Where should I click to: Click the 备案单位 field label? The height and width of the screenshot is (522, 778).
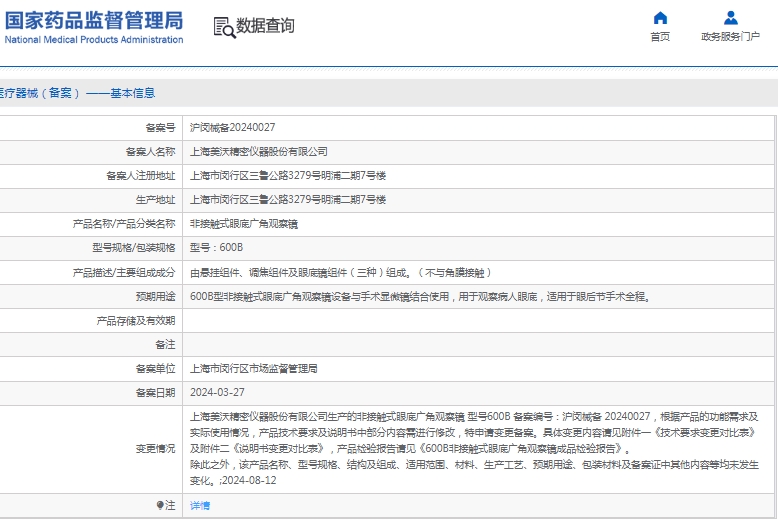tap(155, 368)
